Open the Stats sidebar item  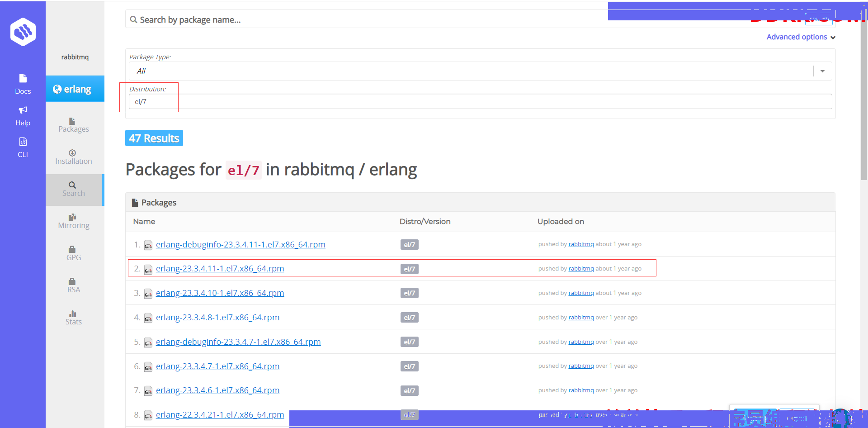pyautogui.click(x=74, y=318)
